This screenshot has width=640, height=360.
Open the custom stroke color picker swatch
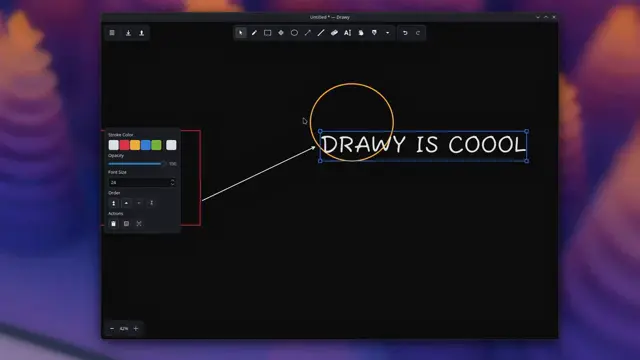tap(171, 145)
